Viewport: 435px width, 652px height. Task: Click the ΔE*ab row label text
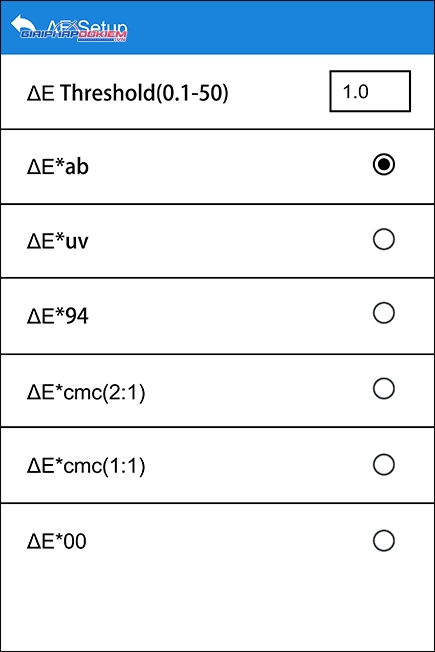tap(58, 166)
